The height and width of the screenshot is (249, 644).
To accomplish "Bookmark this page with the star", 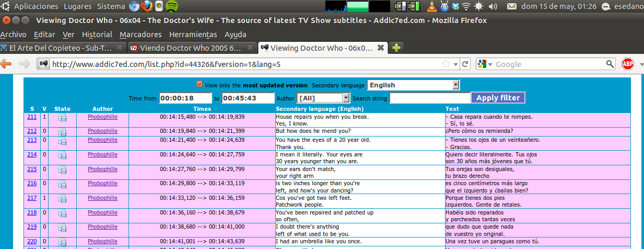I will click(x=446, y=64).
